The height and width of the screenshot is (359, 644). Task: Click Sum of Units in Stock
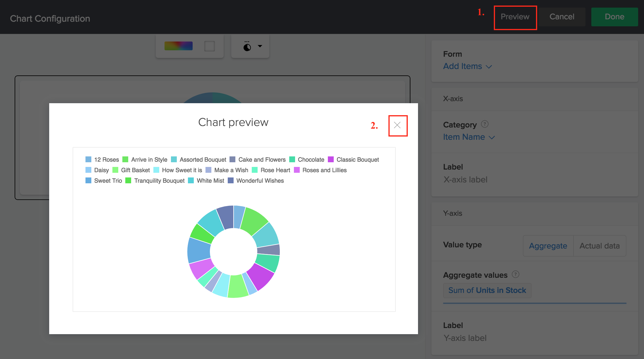point(487,290)
